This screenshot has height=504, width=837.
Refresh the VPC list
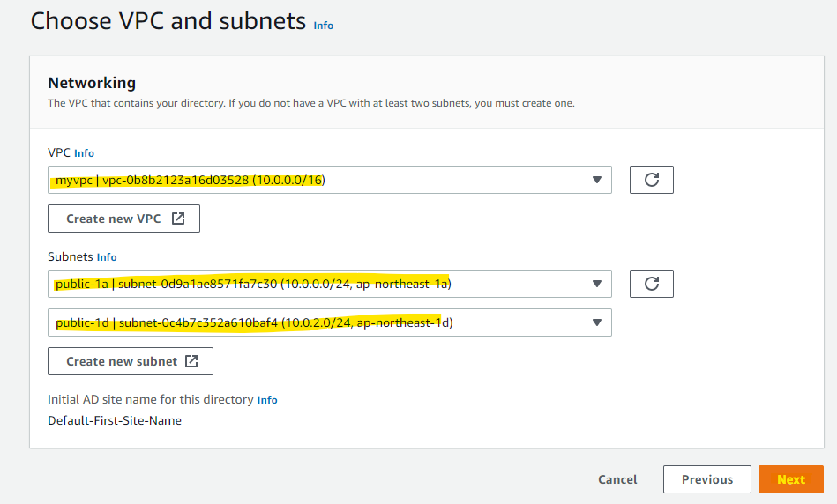651,180
